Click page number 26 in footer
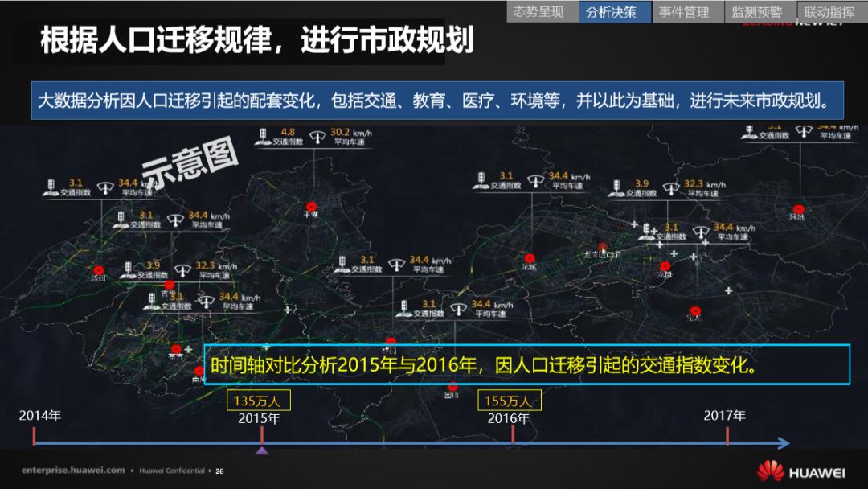The width and height of the screenshot is (868, 489). tap(219, 471)
